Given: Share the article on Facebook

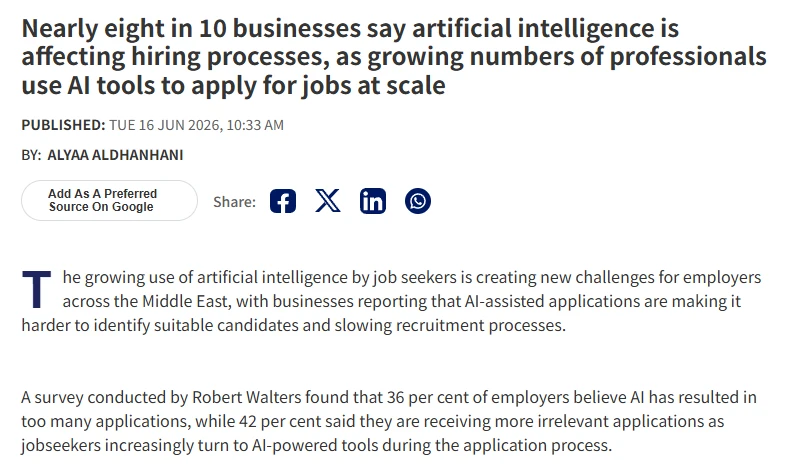Looking at the screenshot, I should pyautogui.click(x=283, y=201).
